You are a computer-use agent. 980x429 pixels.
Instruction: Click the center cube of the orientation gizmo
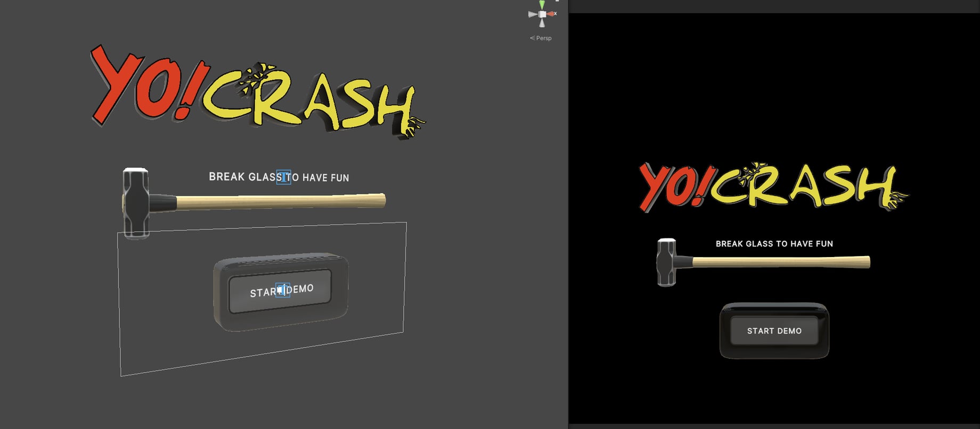tap(542, 14)
